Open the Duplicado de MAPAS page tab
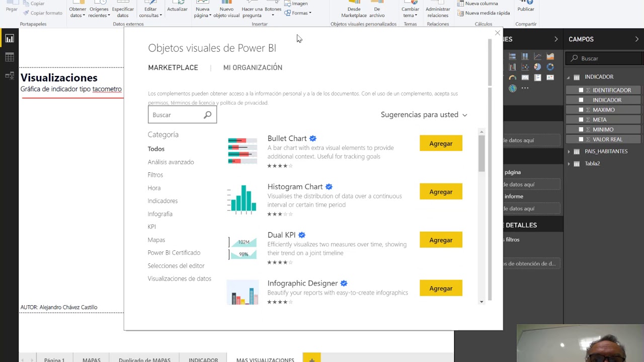644x362 pixels. coord(144,359)
